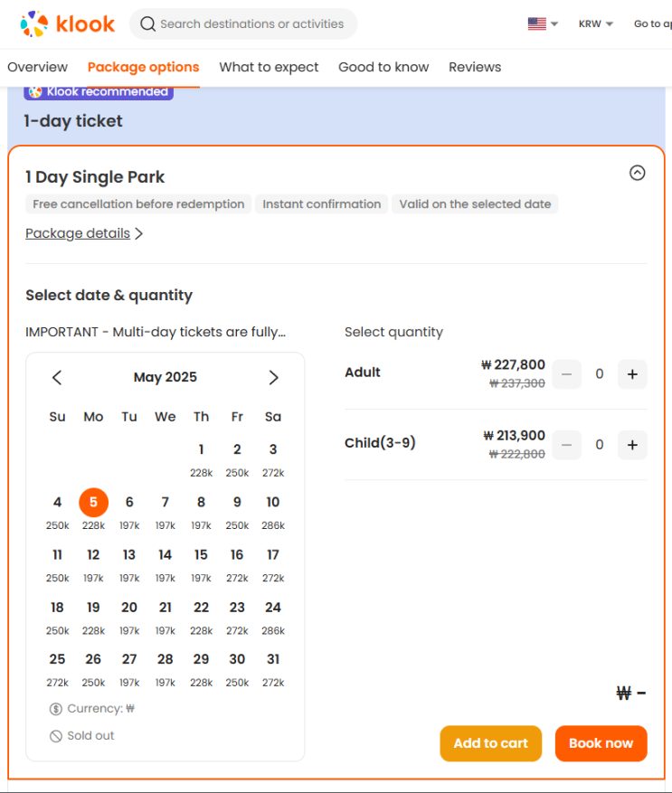The width and height of the screenshot is (672, 793).
Task: Decrease Adult ticket quantity
Action: click(x=567, y=373)
